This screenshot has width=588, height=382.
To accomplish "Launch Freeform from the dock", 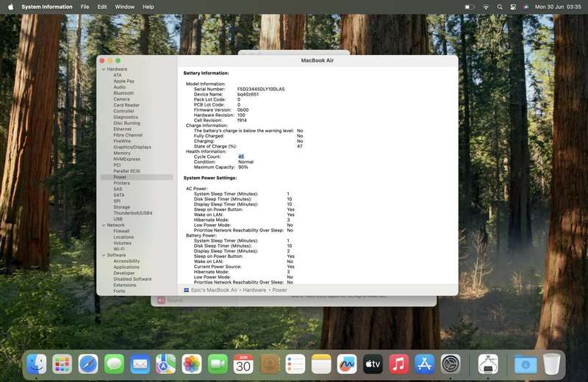I will [347, 364].
